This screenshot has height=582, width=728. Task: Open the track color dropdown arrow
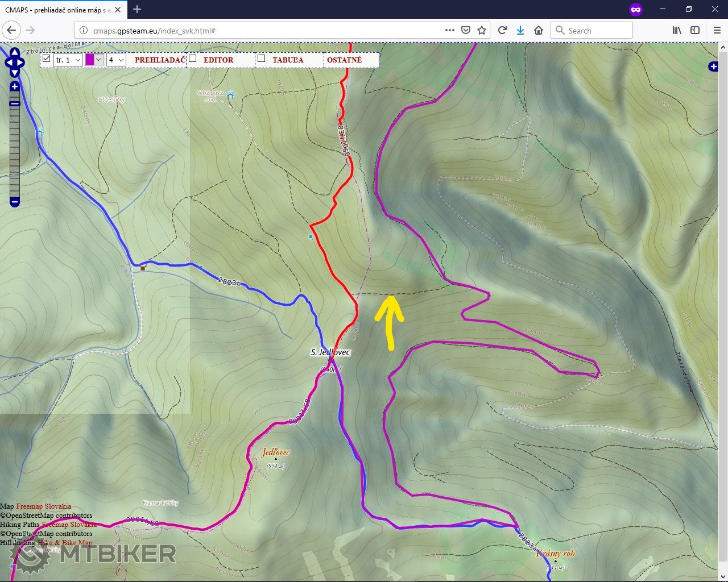pyautogui.click(x=98, y=60)
